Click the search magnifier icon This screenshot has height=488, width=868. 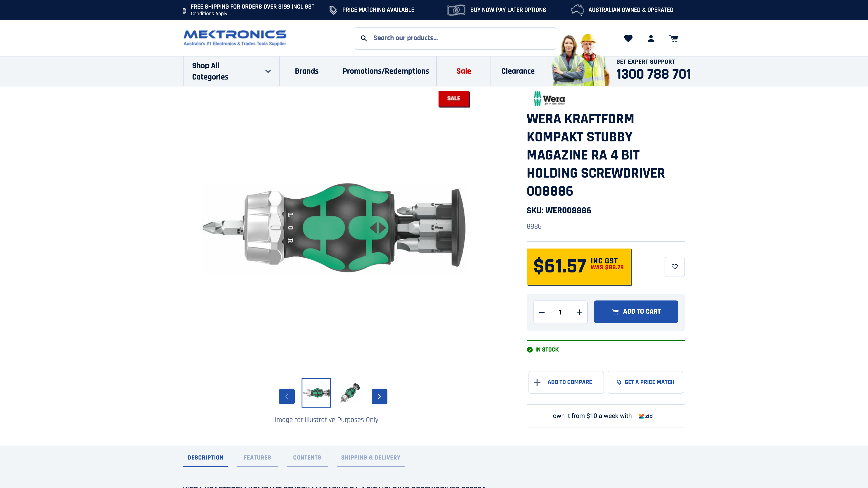(364, 38)
